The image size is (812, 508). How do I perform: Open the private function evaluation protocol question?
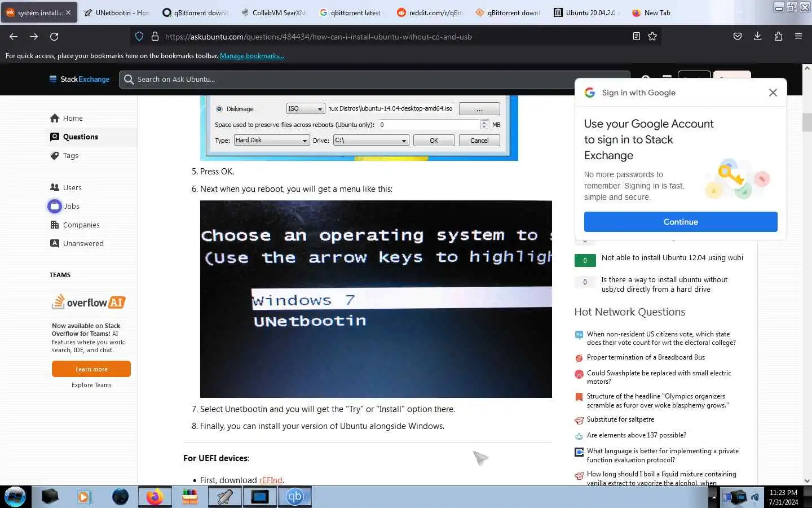click(x=663, y=455)
